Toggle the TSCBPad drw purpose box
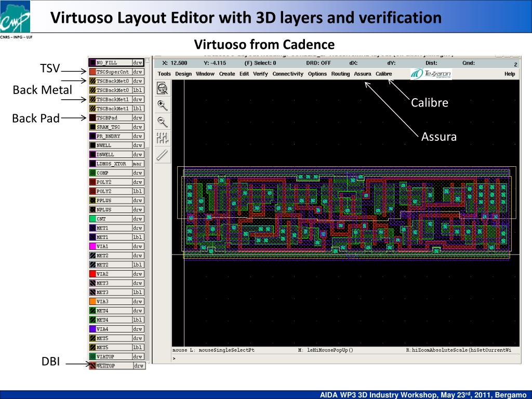The image size is (532, 399). [x=138, y=118]
